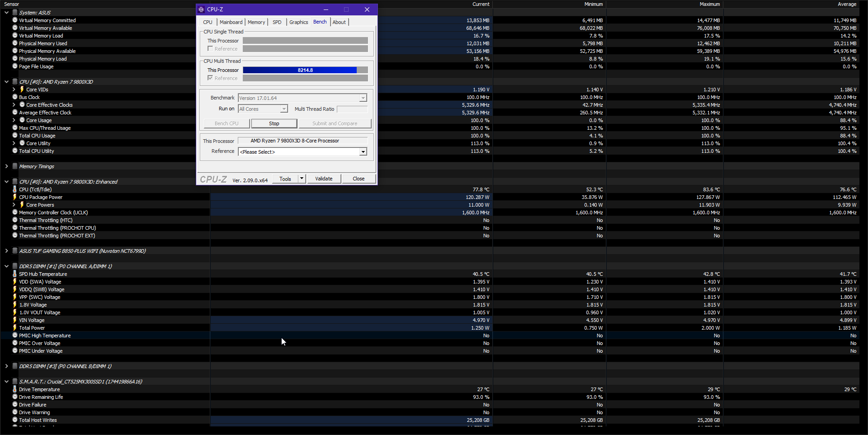
Task: Collapse the System: ASUS sensor group
Action: tap(6, 13)
